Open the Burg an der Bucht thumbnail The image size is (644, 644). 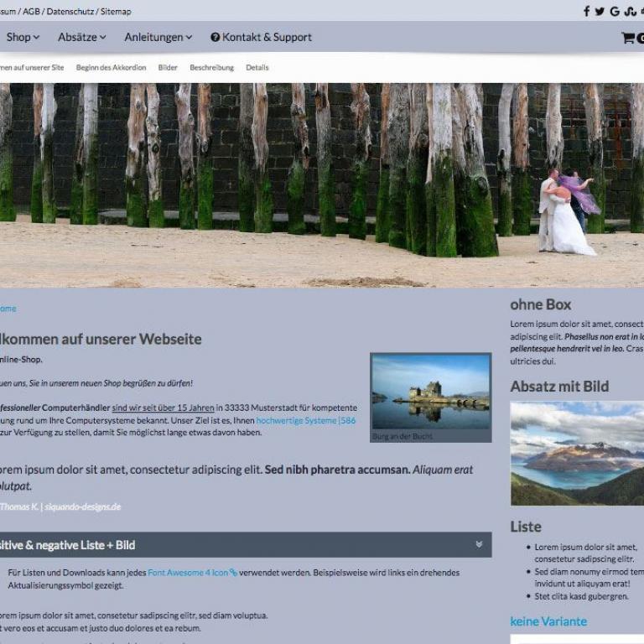pyautogui.click(x=430, y=392)
